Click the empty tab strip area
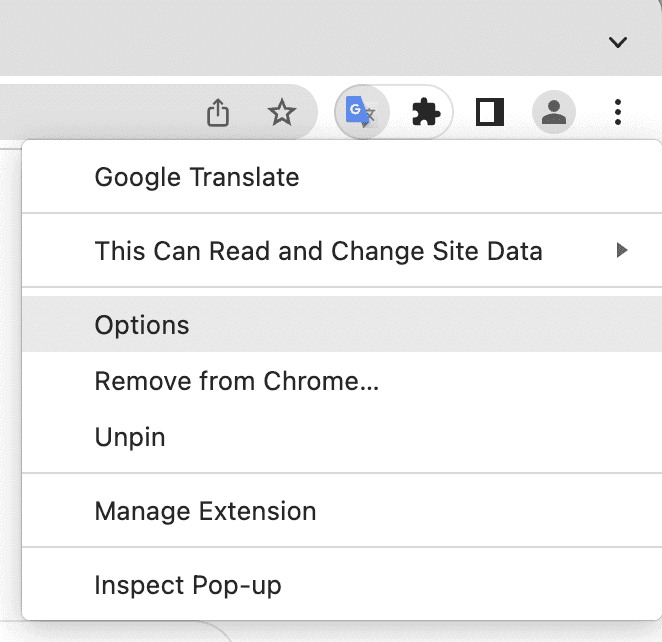 [x=300, y=40]
